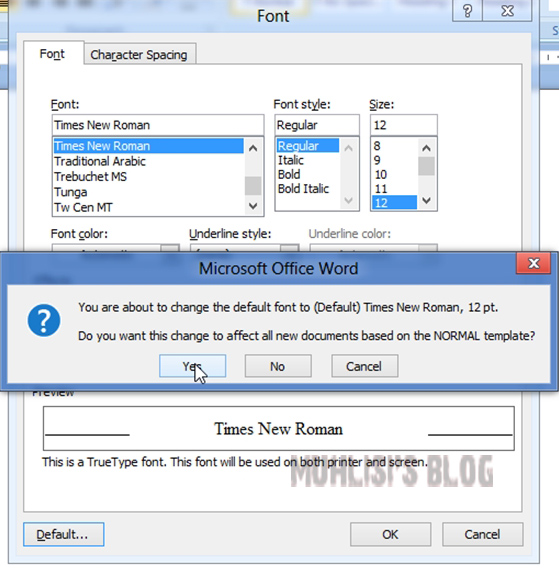The image size is (559, 576).
Task: Close the Microsoft Office Word message box
Action: point(533,263)
